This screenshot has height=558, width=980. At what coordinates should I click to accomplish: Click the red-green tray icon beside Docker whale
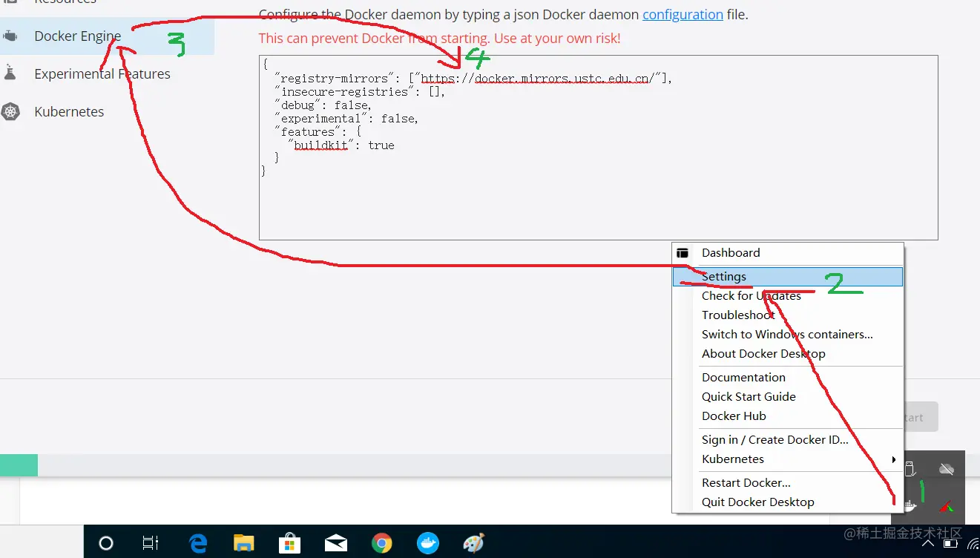pos(946,507)
